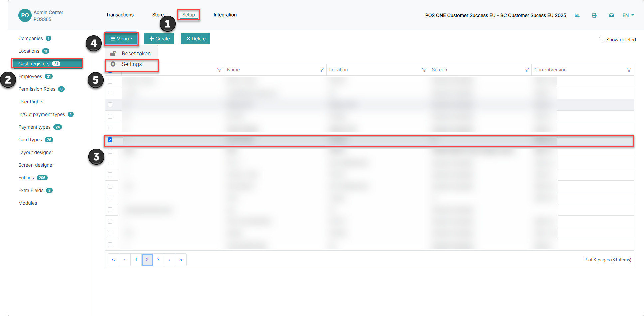This screenshot has height=316, width=644.
Task: Choose Settings from the Menu dropdown
Action: click(132, 64)
